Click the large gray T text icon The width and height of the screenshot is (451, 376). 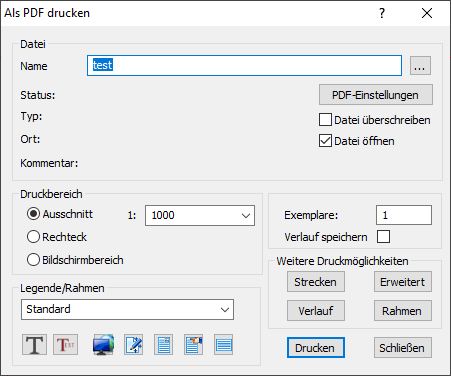35,345
